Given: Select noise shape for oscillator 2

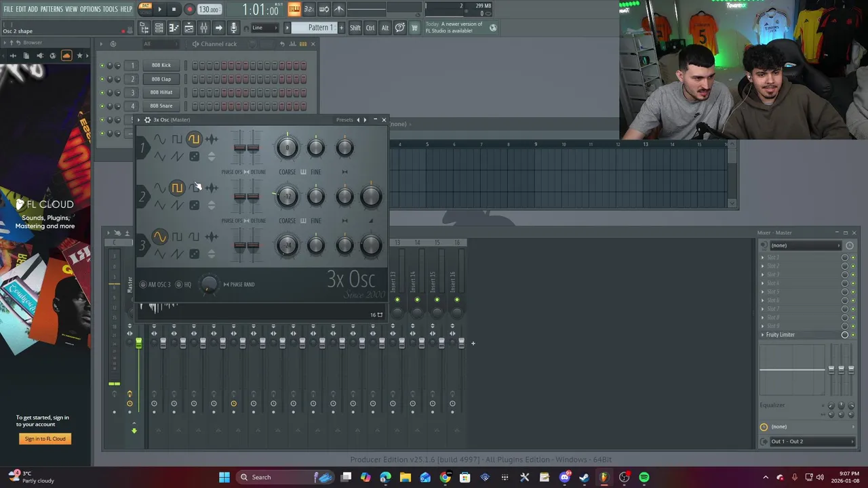Looking at the screenshot, I should coord(212,188).
